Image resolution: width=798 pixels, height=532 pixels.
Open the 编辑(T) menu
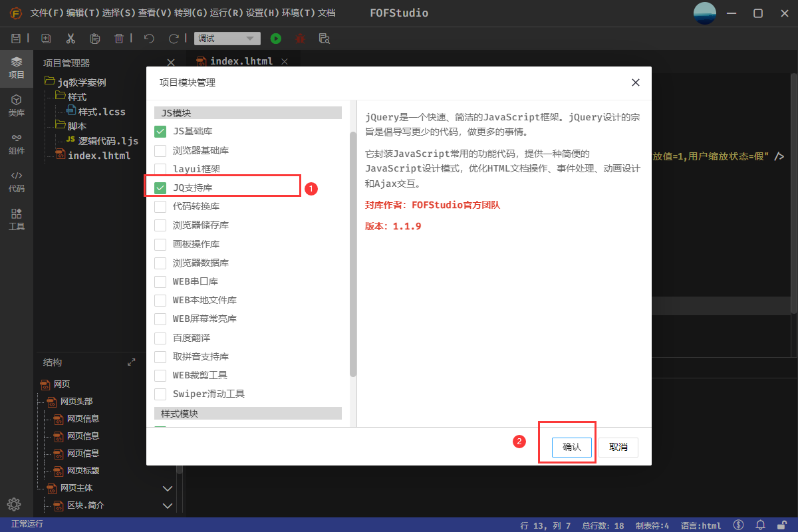tap(82, 13)
